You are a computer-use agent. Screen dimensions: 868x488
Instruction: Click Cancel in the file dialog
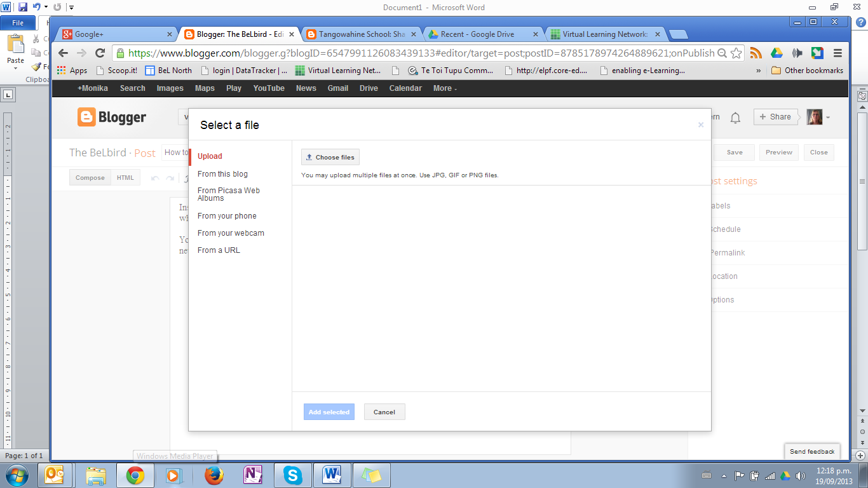pos(384,412)
